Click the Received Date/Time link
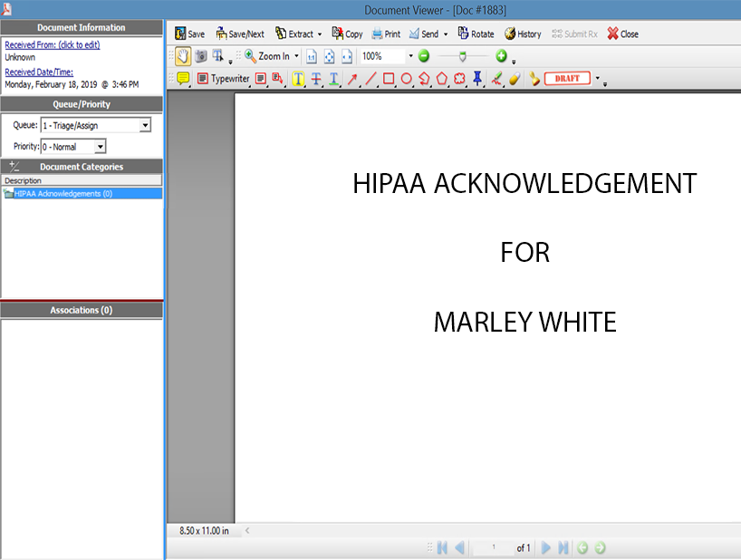Viewport: 741px width, 560px height. [39, 72]
